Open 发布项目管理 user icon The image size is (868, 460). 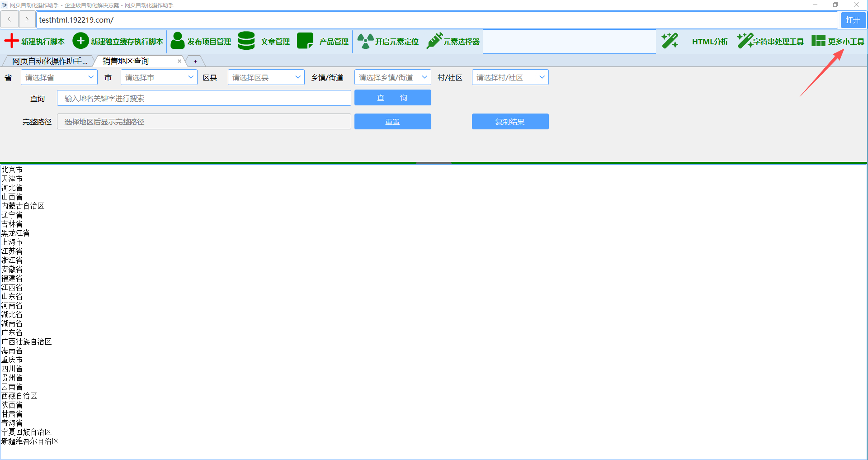(x=177, y=41)
